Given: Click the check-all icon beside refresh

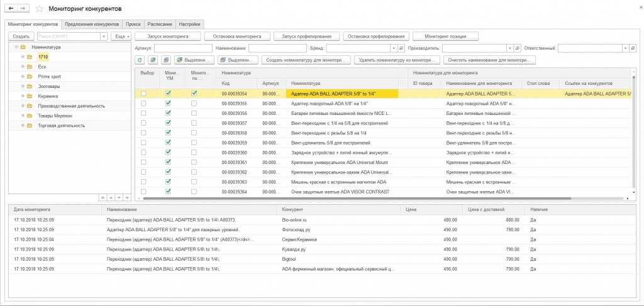Looking at the screenshot, I should [x=153, y=60].
